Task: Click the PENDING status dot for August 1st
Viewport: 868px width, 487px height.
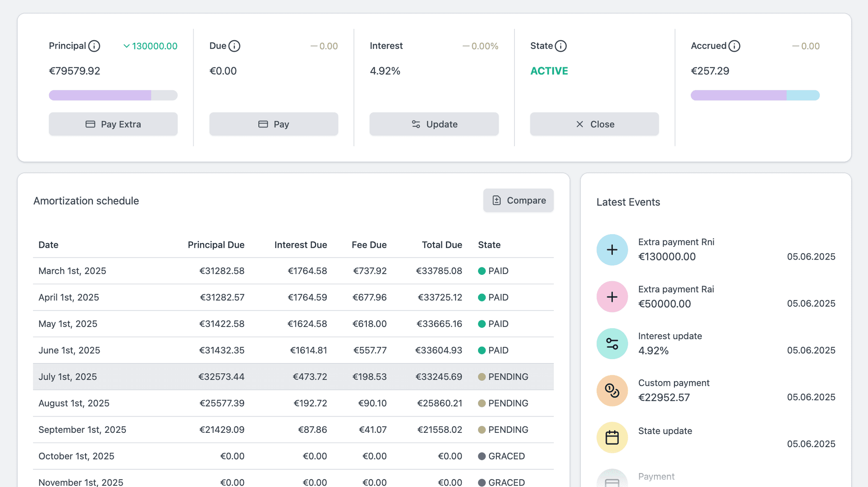Action: pyautogui.click(x=482, y=403)
